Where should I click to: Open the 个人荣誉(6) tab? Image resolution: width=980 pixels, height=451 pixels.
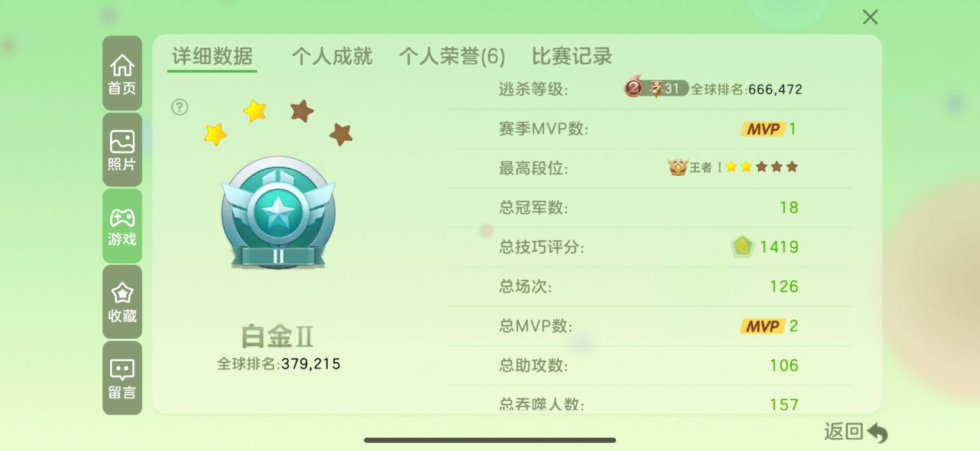pos(452,56)
